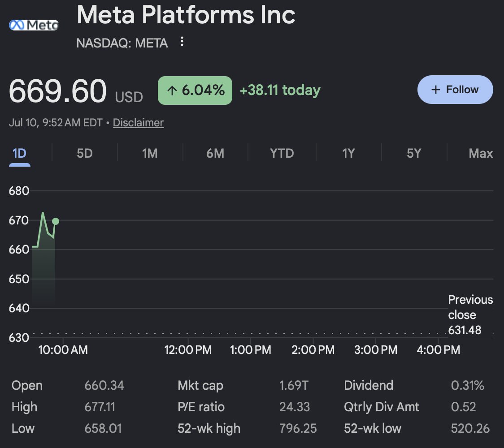This screenshot has width=504, height=448.
Task: Click the 630 y-axis label
Action: click(19, 338)
